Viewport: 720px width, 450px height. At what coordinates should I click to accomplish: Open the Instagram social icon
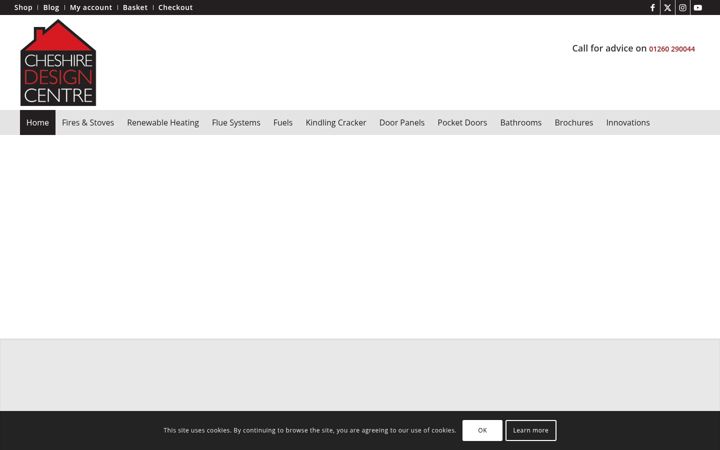pos(683,7)
